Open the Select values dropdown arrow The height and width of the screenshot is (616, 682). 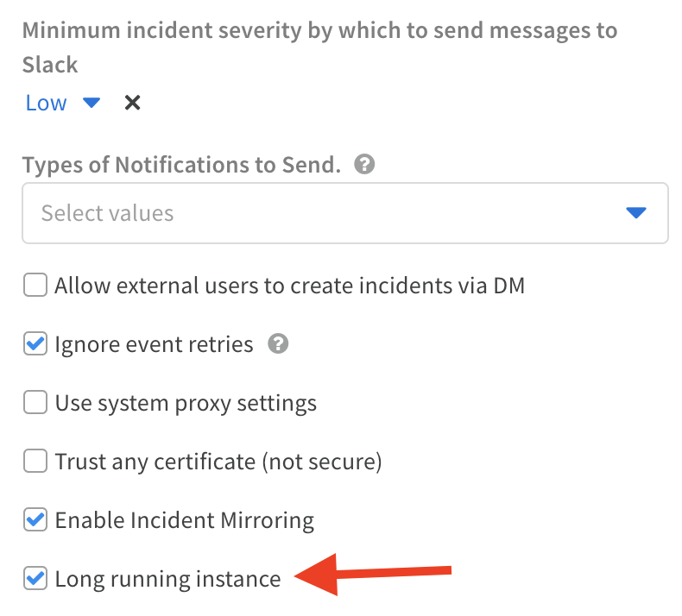(x=636, y=213)
